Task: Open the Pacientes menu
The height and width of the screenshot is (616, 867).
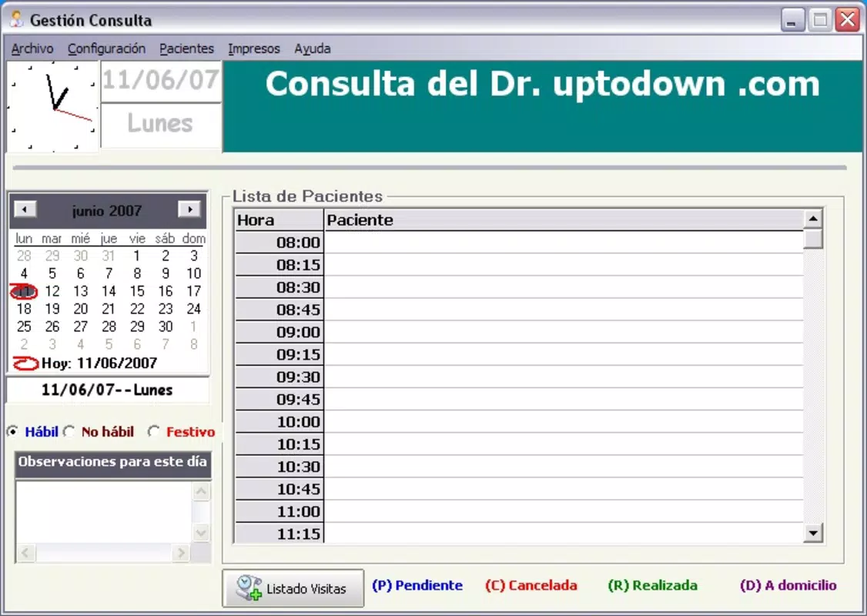Action: coord(186,49)
